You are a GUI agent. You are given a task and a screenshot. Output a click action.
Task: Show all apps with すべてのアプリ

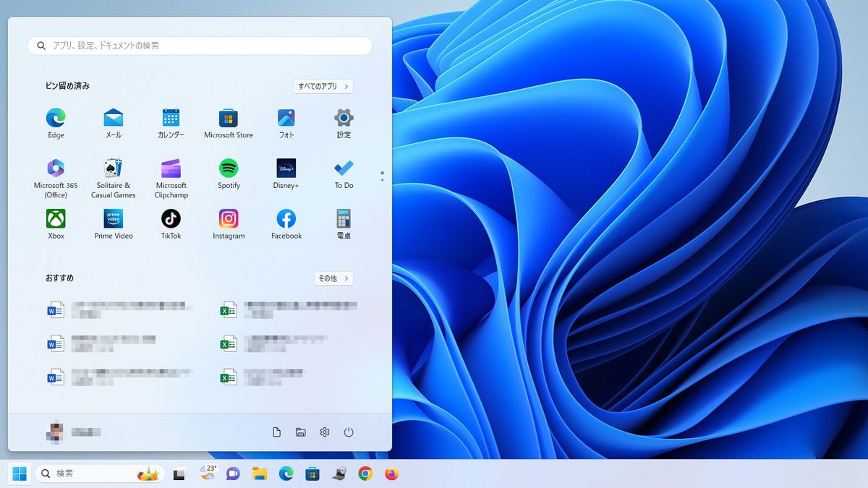coord(323,86)
